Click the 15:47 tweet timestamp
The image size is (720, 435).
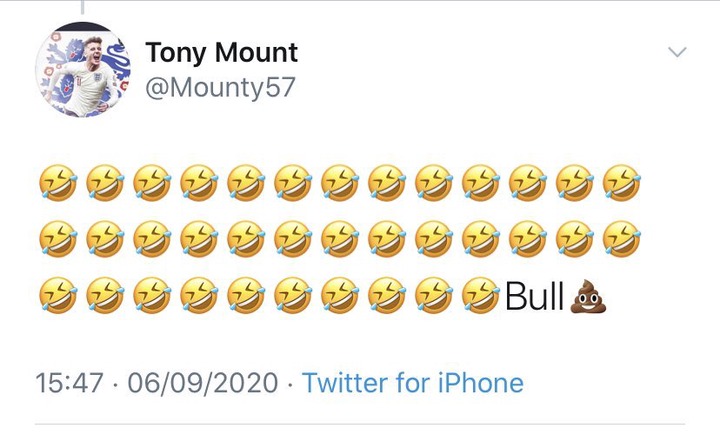tap(67, 382)
